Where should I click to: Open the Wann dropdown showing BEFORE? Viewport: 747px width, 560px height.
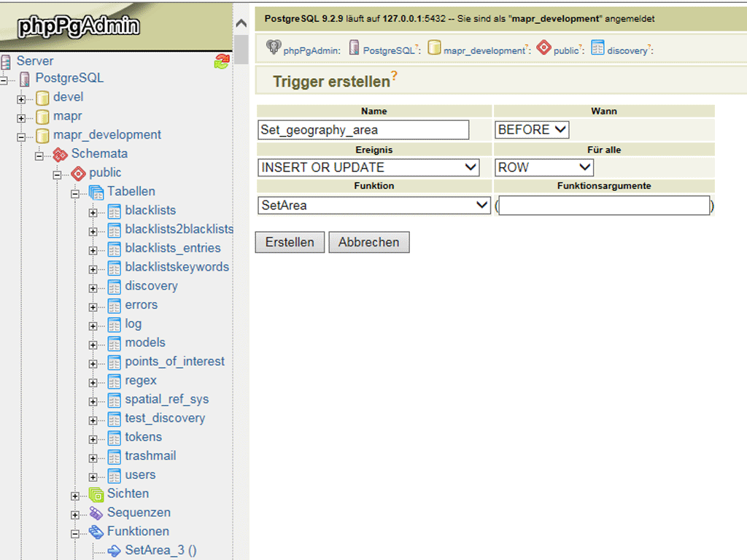coord(532,130)
